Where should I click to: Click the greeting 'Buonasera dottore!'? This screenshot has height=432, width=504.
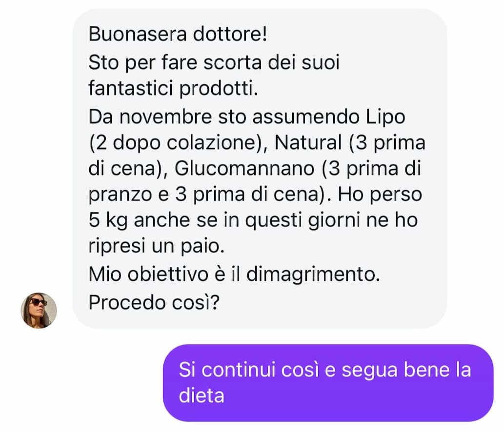(178, 34)
